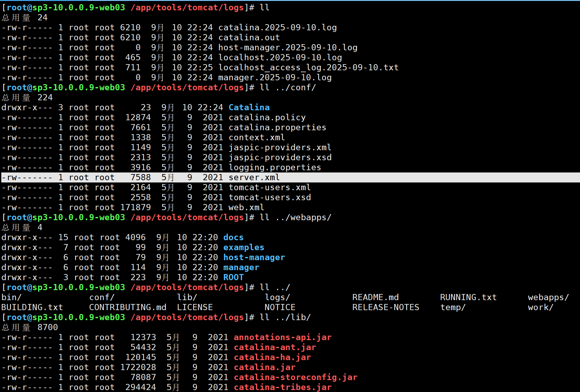Select logging.properties filename

point(275,167)
